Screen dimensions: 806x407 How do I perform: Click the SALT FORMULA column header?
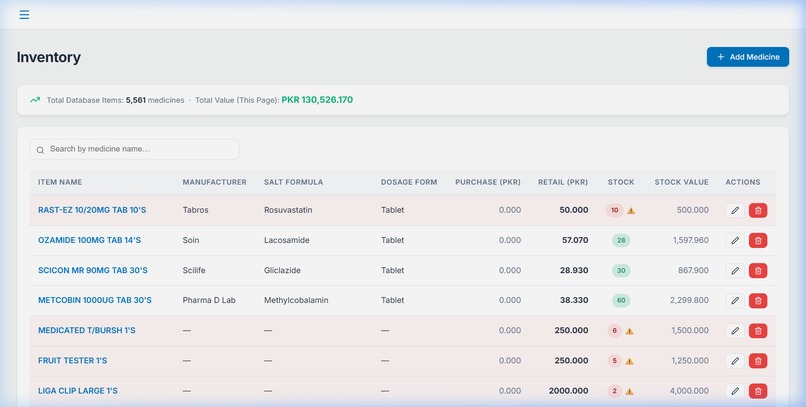tap(294, 182)
